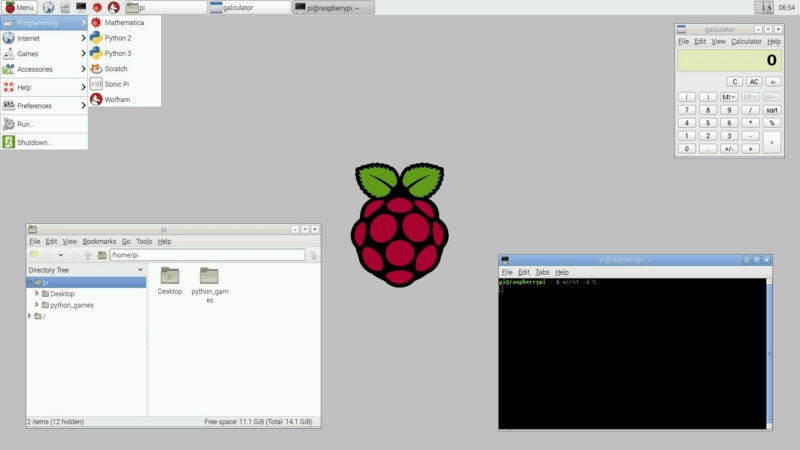
Task: Click the divide key in calculator
Action: tap(750, 110)
